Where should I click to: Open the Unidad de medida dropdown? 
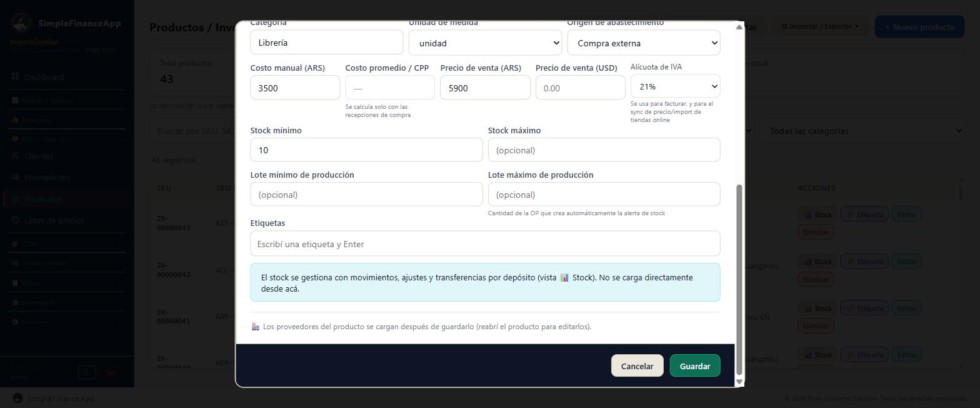(x=485, y=43)
